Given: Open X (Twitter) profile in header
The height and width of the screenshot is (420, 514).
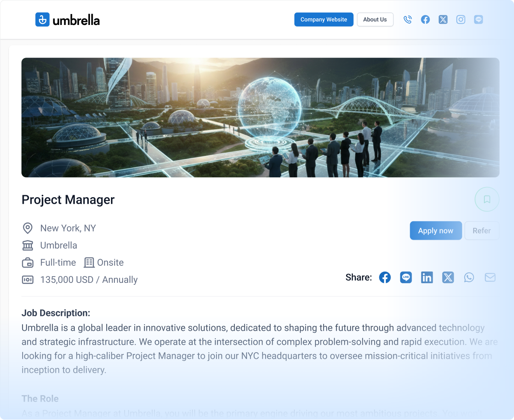Looking at the screenshot, I should 443,19.
